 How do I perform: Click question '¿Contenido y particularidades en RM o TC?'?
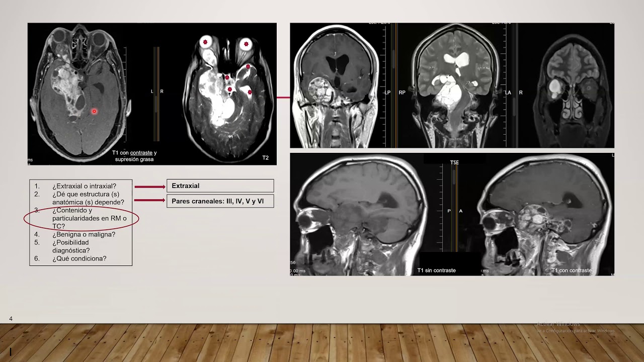coord(89,218)
